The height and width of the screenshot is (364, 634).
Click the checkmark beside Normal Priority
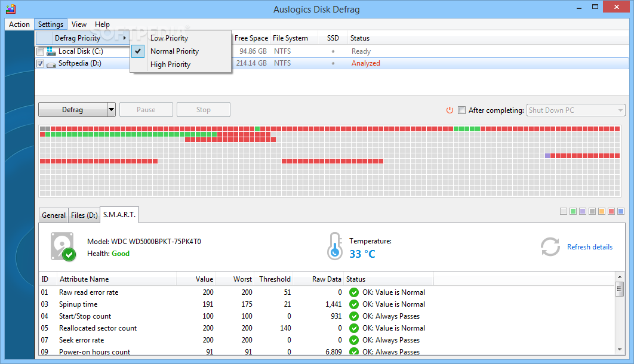point(138,51)
